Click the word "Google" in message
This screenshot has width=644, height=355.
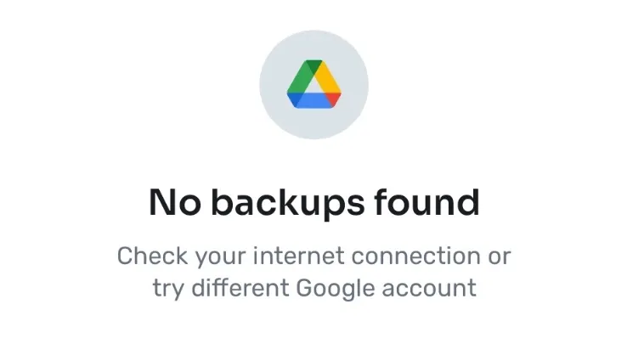coord(335,289)
